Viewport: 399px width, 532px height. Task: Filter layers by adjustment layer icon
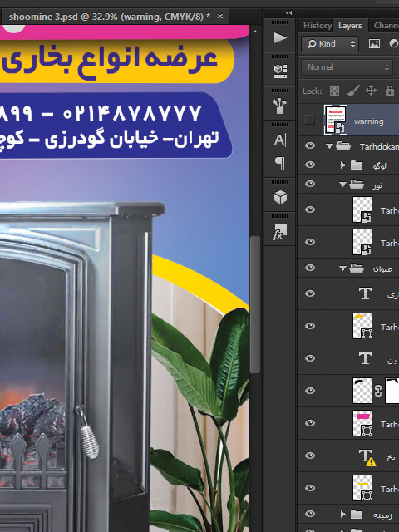(393, 44)
